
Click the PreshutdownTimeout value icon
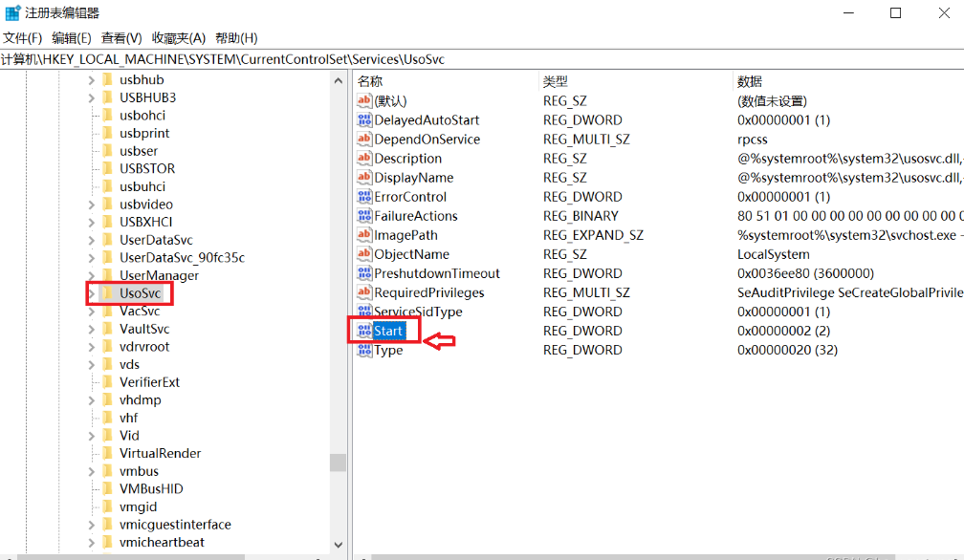coord(363,273)
